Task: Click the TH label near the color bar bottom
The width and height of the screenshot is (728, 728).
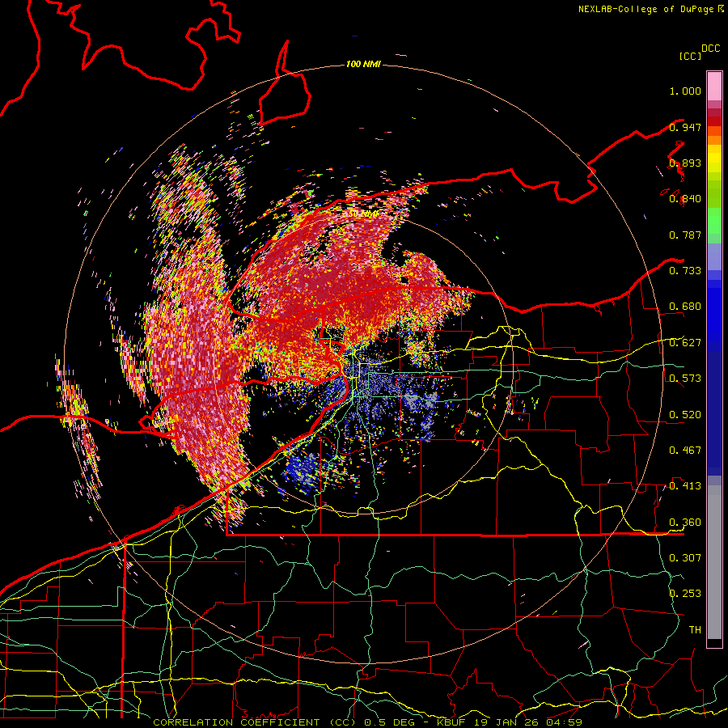Action: click(x=695, y=630)
